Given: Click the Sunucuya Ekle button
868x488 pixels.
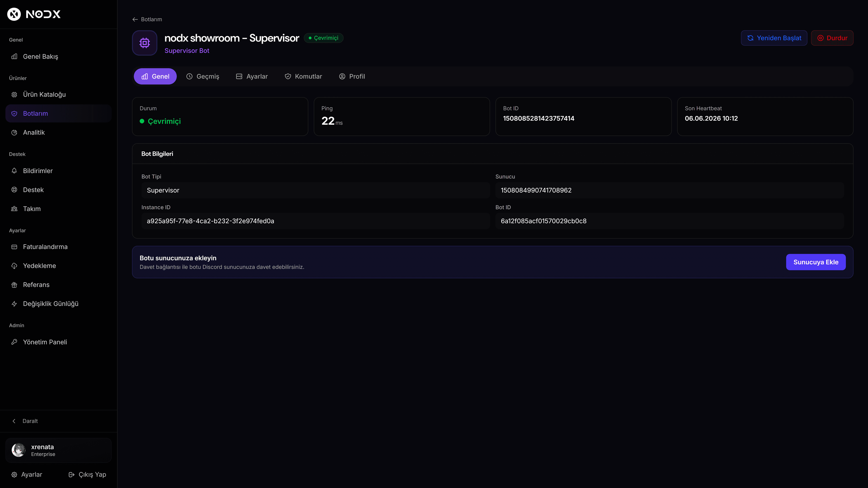Looking at the screenshot, I should click(816, 262).
